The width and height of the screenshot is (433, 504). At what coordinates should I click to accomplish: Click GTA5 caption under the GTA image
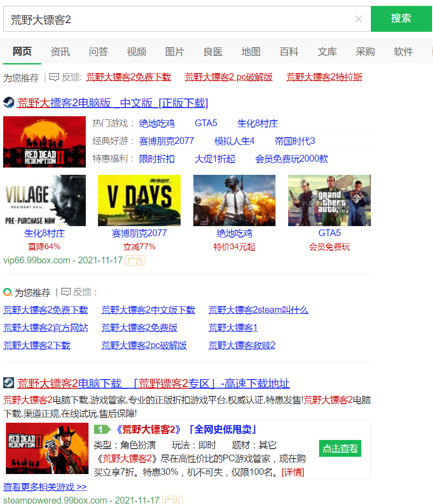pos(330,233)
